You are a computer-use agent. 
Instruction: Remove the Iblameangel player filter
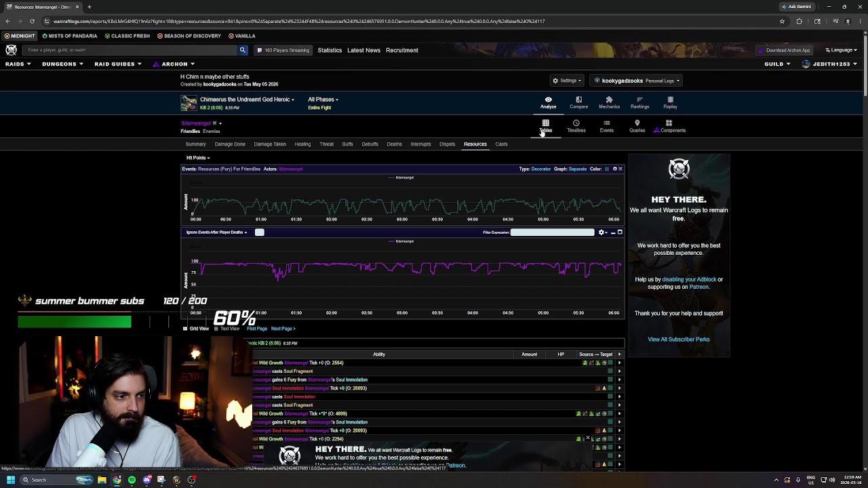(x=214, y=123)
